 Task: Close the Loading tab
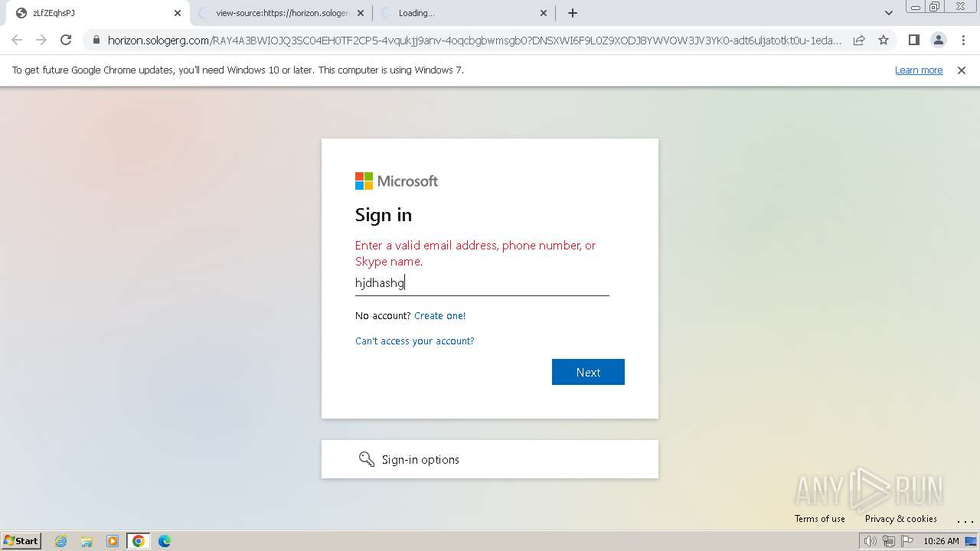pyautogui.click(x=544, y=13)
